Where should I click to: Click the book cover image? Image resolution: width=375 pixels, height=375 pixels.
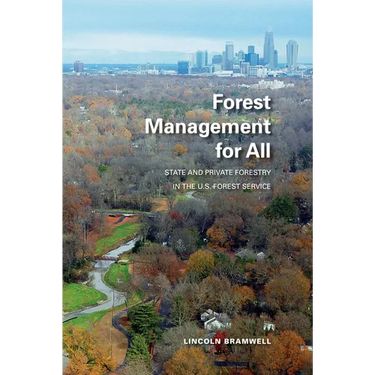(188, 187)
